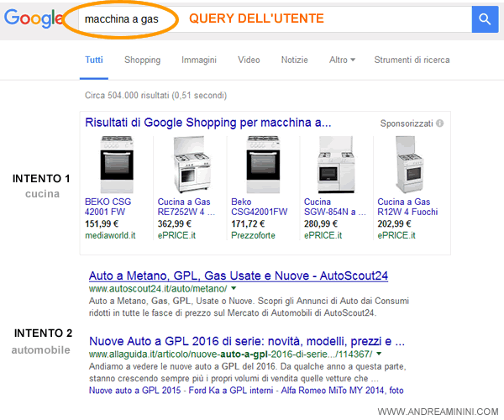Click Prezzoforte seller name

(x=253, y=235)
